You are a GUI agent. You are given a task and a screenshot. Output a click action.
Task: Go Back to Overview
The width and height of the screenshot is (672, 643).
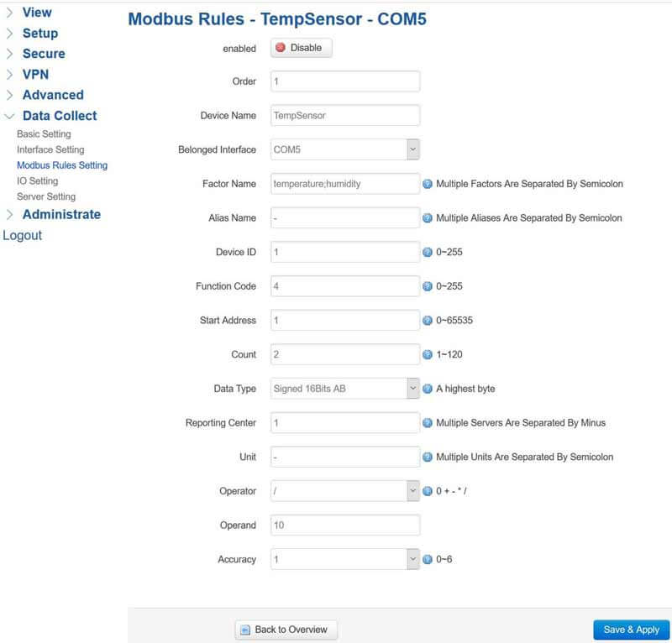pyautogui.click(x=286, y=629)
